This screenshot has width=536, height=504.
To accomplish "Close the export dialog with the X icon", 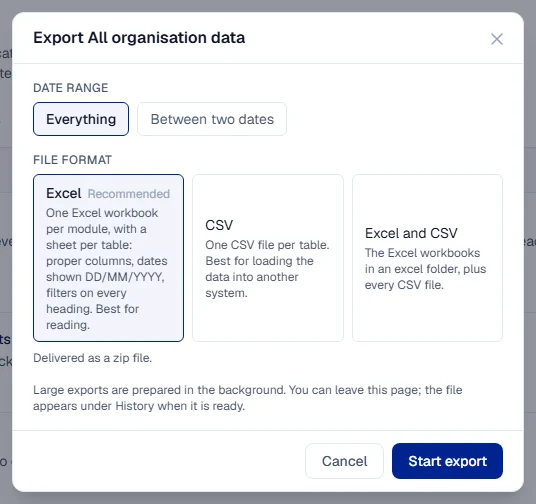I will [496, 39].
